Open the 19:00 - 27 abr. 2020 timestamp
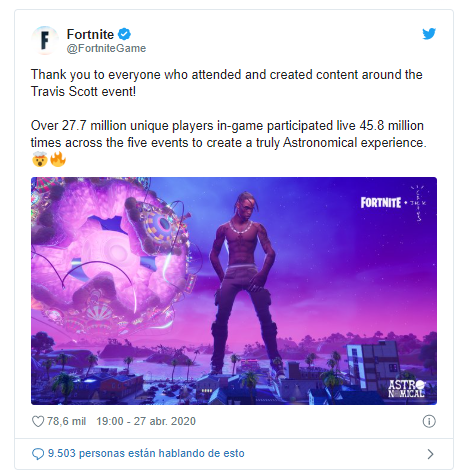 (x=146, y=421)
